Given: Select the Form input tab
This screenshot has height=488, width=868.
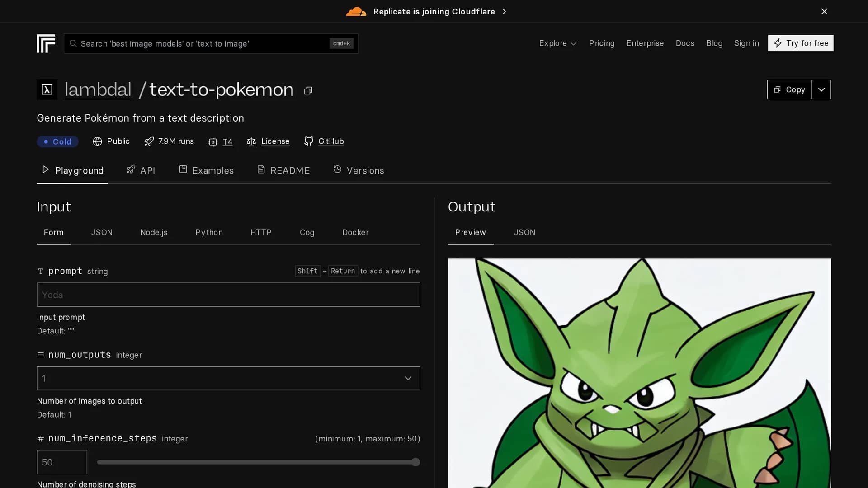Looking at the screenshot, I should tap(53, 232).
